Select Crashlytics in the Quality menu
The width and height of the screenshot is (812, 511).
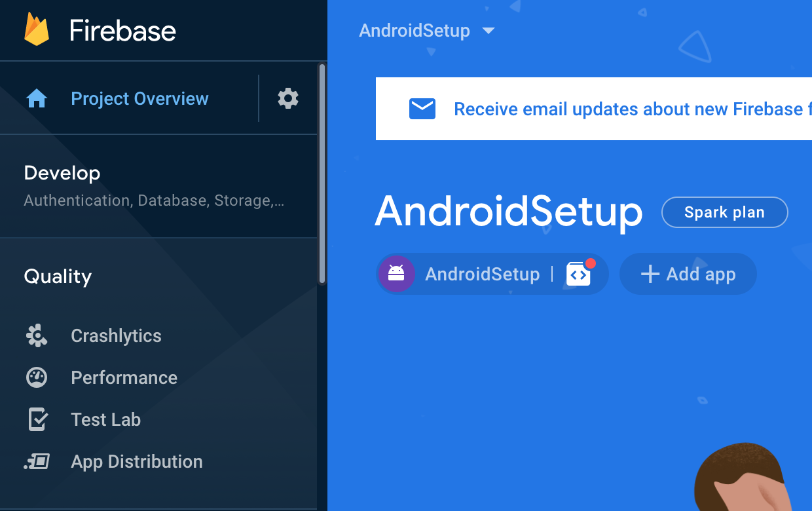[116, 335]
